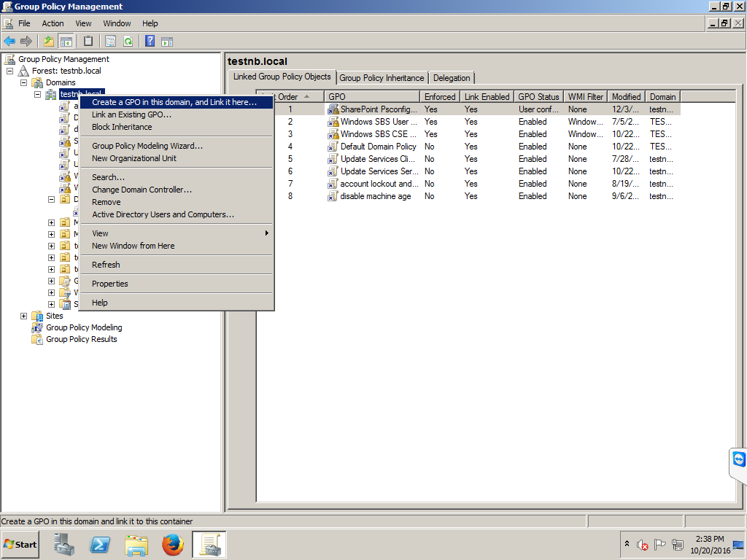Open Firefox from the taskbar
The image size is (747, 560).
171,544
